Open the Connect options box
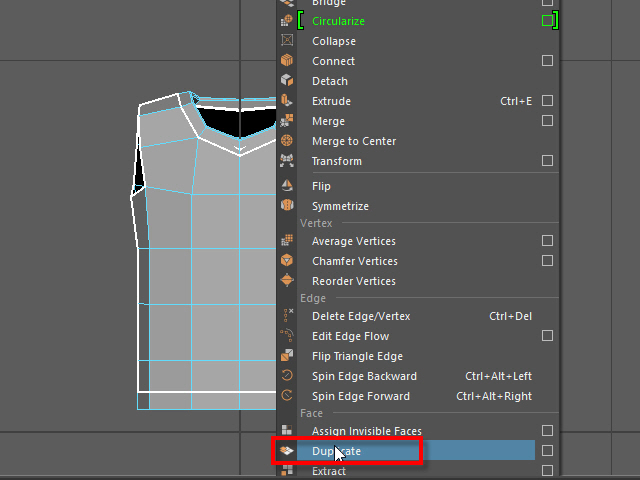This screenshot has height=480, width=640. [547, 61]
